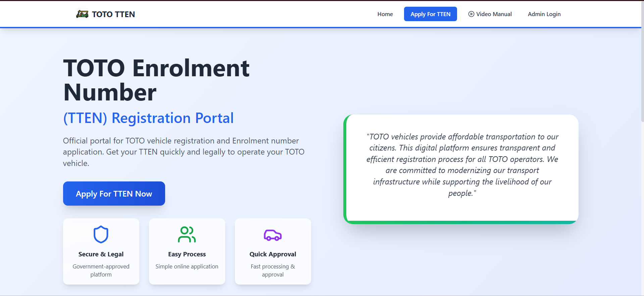Click the quote card about TOTO vehicles
Screen dimensions: 644x296
(x=461, y=169)
